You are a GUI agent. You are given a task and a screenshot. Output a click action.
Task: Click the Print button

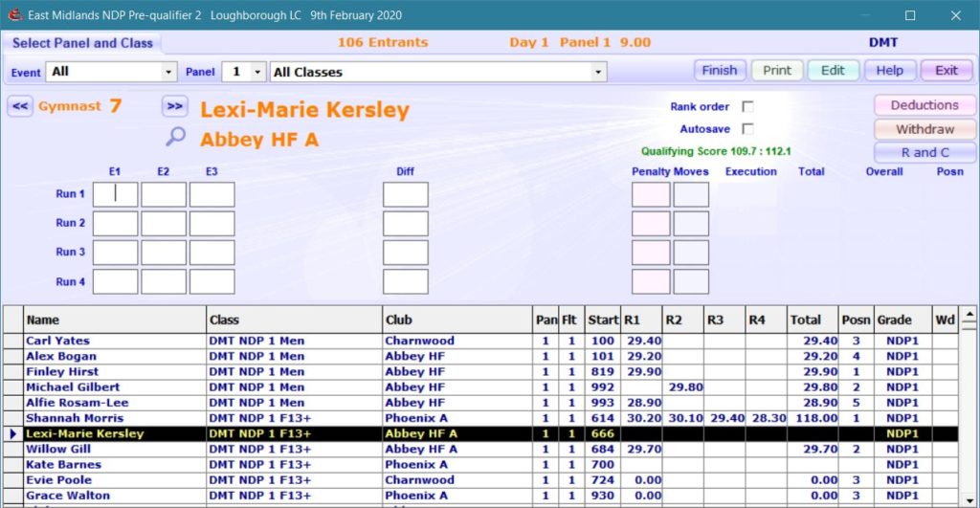coord(777,71)
